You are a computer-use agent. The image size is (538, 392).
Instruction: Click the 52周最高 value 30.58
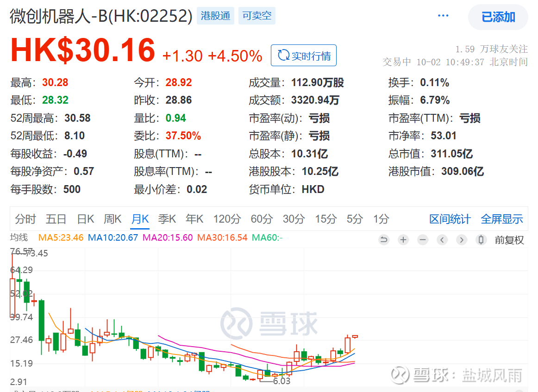coord(77,118)
